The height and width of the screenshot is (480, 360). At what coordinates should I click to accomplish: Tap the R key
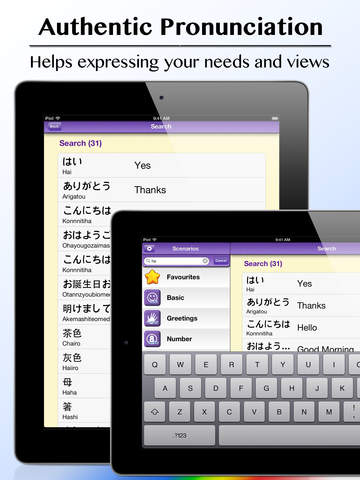pyautogui.click(x=231, y=364)
